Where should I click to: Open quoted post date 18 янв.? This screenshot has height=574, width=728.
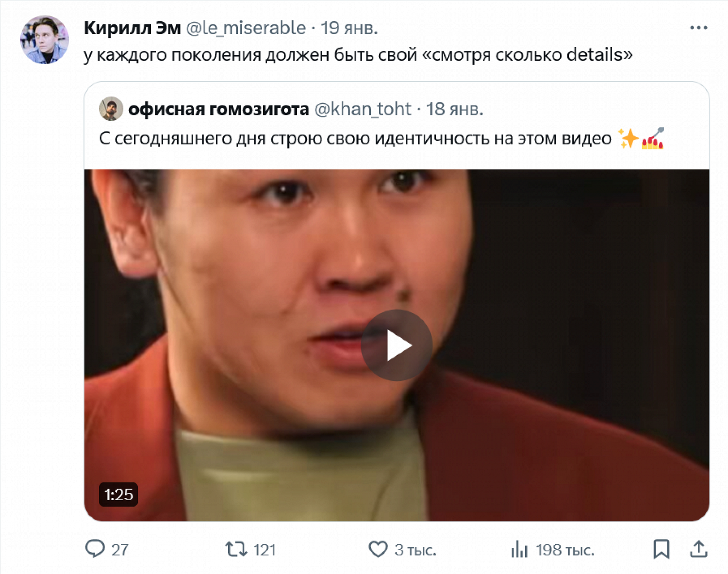[x=455, y=109]
